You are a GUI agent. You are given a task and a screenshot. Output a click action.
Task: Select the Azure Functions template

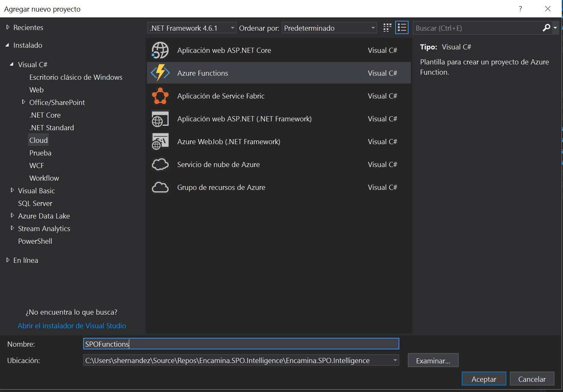pos(203,73)
